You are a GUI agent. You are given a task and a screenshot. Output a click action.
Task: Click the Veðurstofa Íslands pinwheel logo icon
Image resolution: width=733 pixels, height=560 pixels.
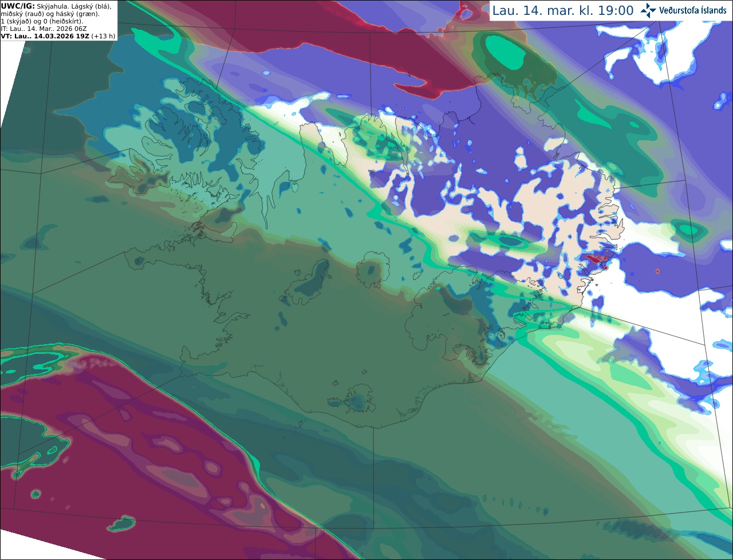[x=648, y=10]
